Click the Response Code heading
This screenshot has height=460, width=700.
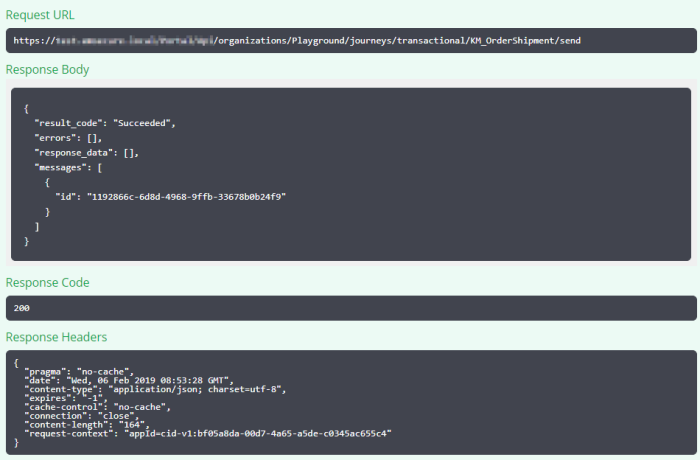click(x=47, y=283)
